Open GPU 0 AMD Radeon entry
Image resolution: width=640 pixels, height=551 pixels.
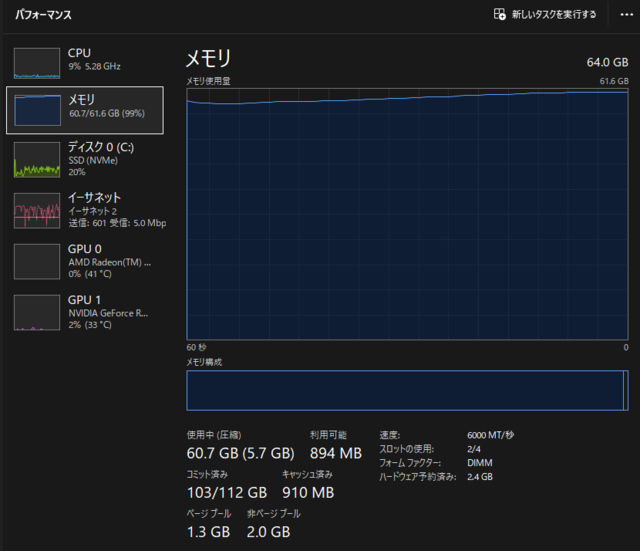(85, 262)
